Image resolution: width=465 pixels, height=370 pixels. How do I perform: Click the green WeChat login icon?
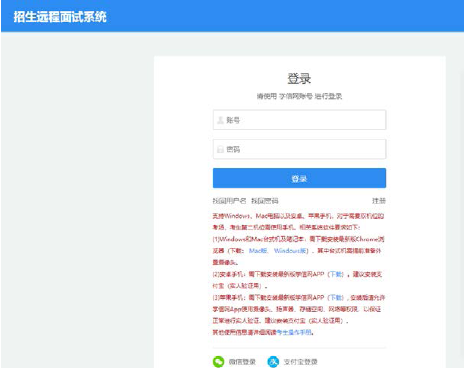click(x=219, y=362)
